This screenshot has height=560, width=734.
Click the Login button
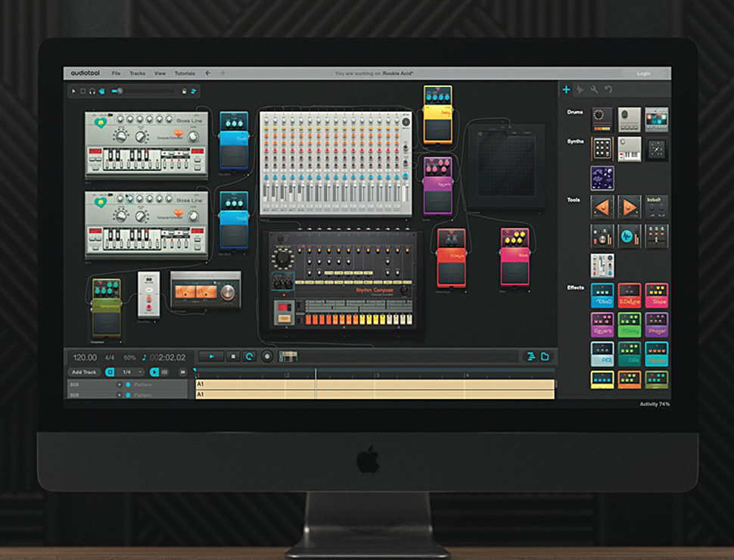click(644, 73)
